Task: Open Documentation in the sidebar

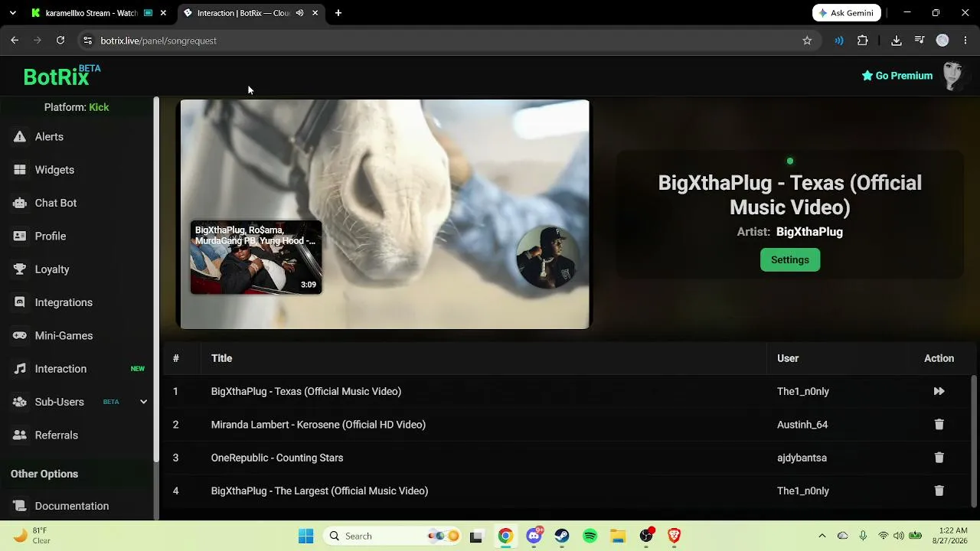Action: click(72, 506)
